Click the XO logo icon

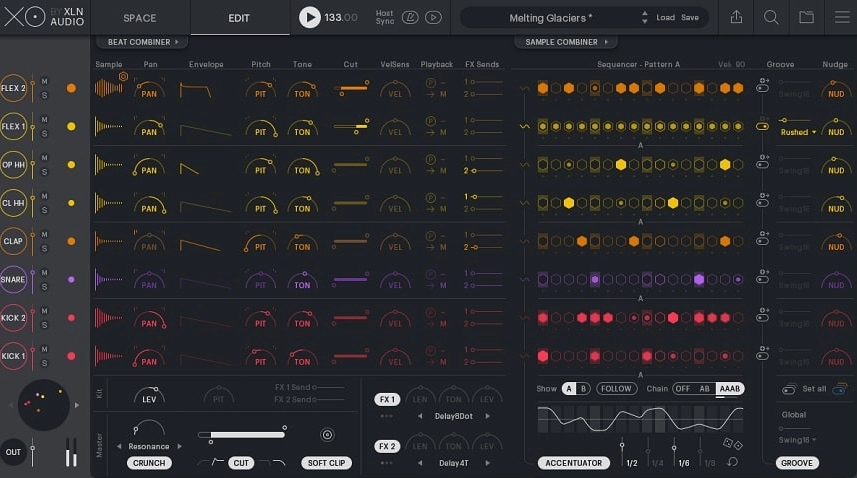click(25, 17)
